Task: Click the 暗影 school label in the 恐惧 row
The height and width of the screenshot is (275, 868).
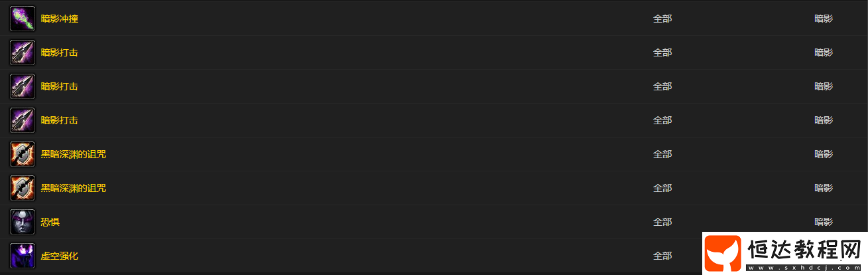Action: (x=824, y=222)
